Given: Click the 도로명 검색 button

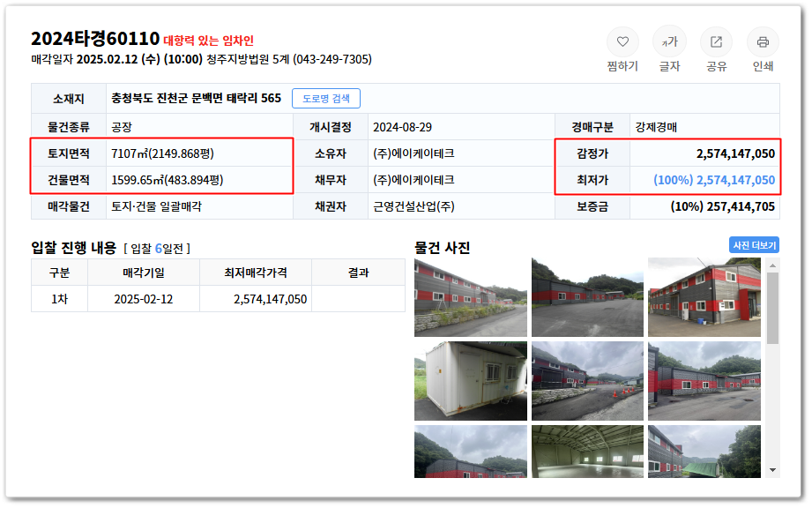Looking at the screenshot, I should (326, 99).
